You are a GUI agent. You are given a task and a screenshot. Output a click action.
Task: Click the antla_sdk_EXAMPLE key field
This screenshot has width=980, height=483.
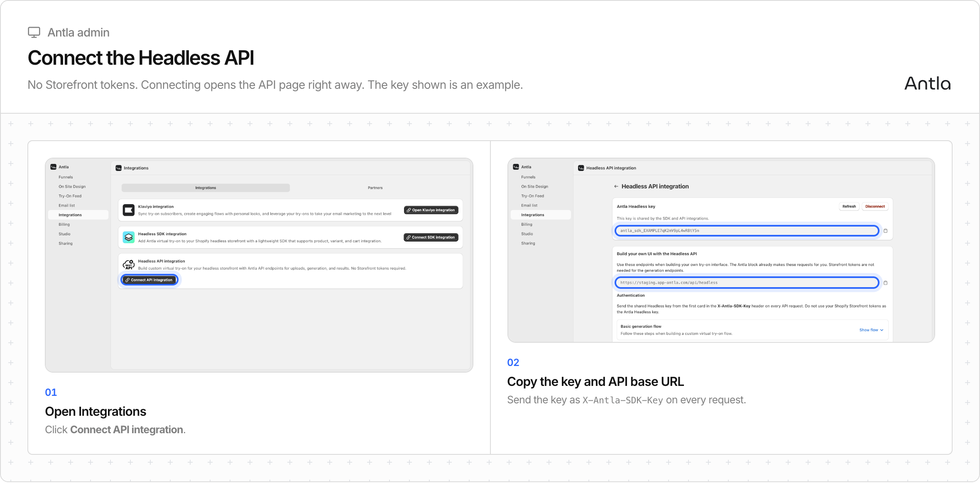[747, 231]
